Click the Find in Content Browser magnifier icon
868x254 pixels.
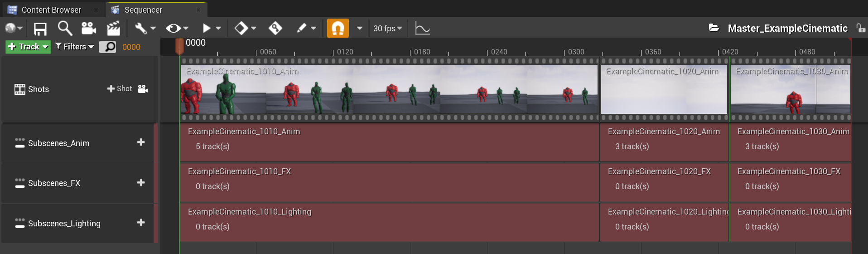[x=65, y=28]
